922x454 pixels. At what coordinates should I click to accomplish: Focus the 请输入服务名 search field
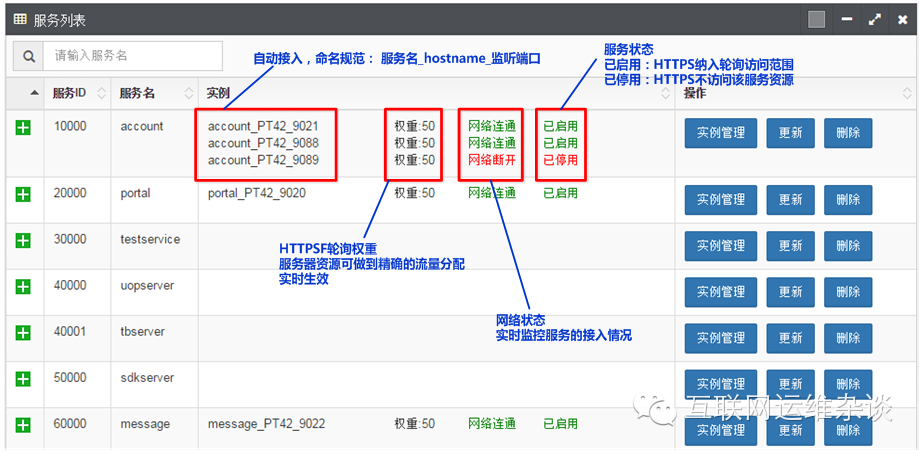coord(133,56)
